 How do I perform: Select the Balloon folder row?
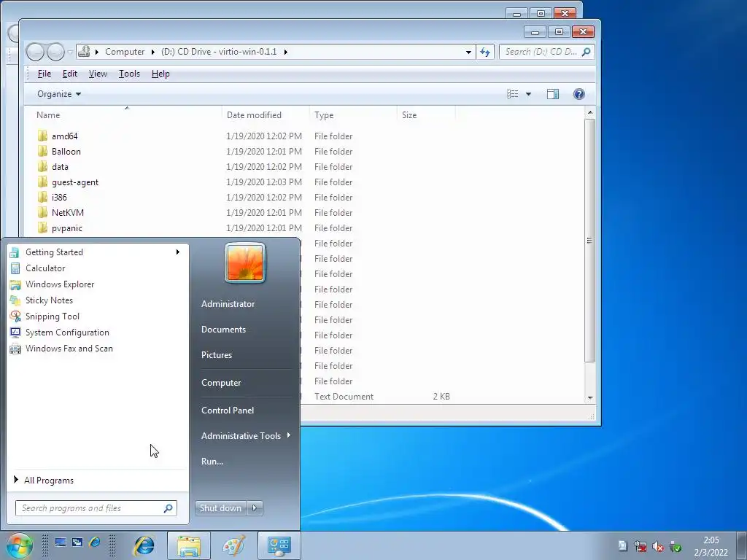coord(66,152)
